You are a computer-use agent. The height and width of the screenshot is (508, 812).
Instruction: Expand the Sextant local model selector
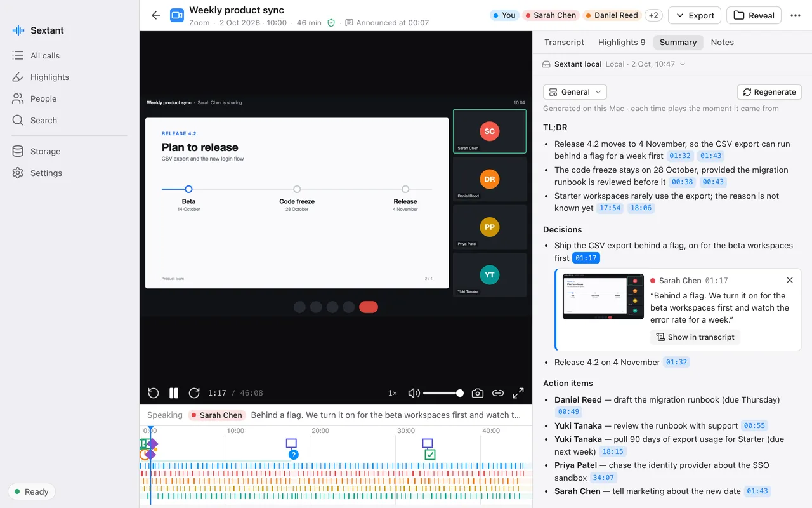[613, 64]
